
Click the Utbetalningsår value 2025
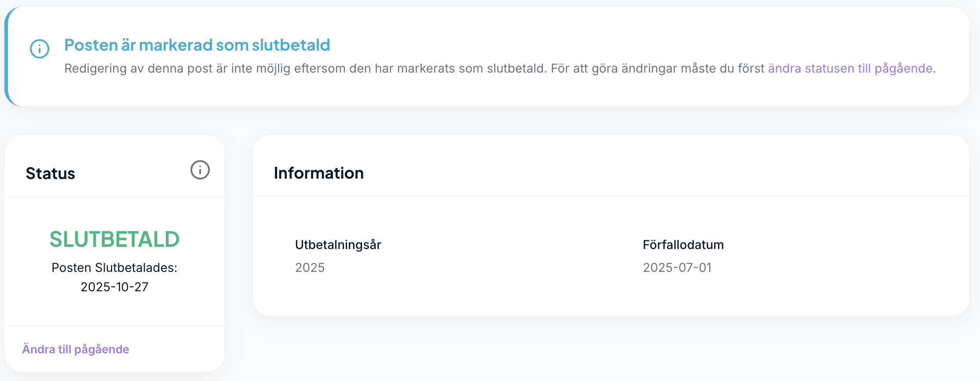pyautogui.click(x=310, y=267)
